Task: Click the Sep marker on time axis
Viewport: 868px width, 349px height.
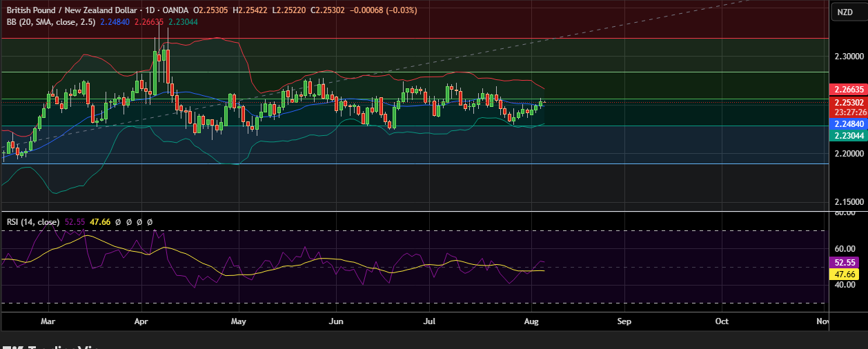Action: (624, 321)
